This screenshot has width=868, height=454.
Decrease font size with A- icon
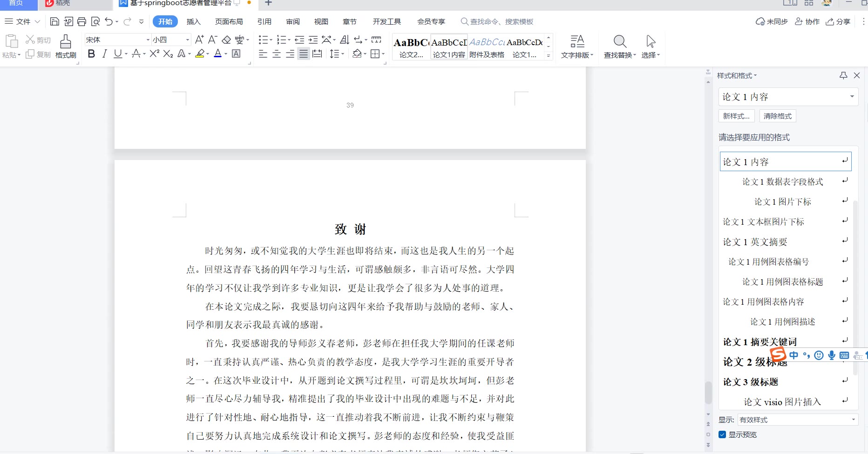pos(212,40)
